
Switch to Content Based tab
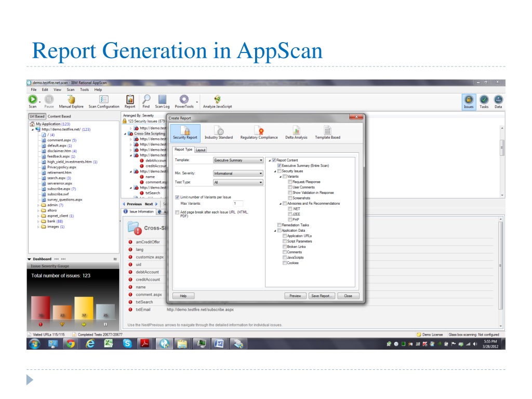[59, 116]
